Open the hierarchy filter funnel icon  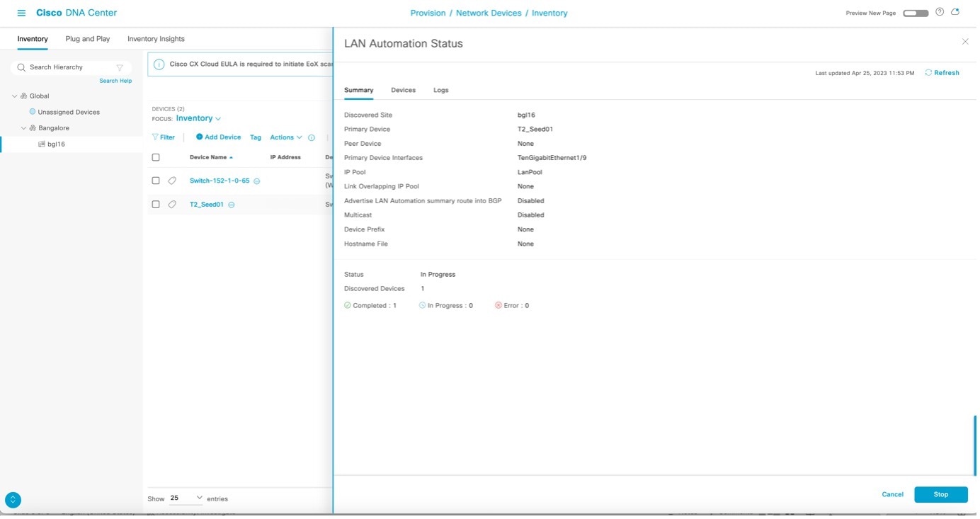[120, 67]
